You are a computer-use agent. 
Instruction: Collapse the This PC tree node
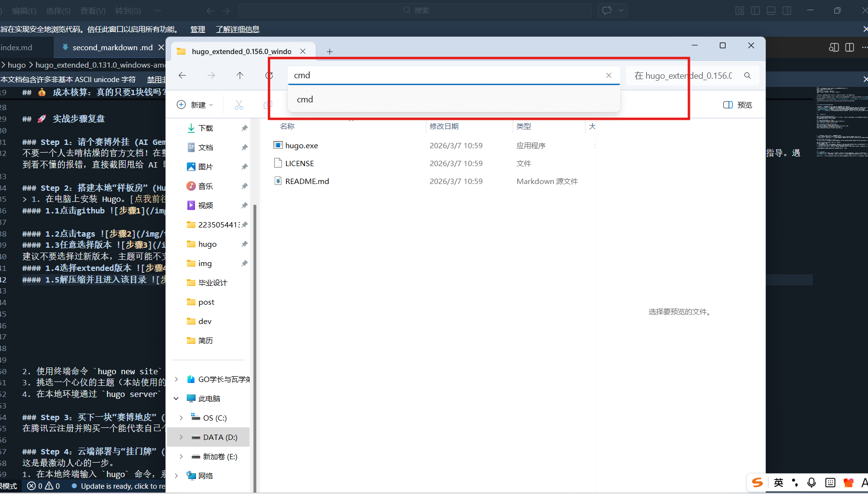(176, 398)
